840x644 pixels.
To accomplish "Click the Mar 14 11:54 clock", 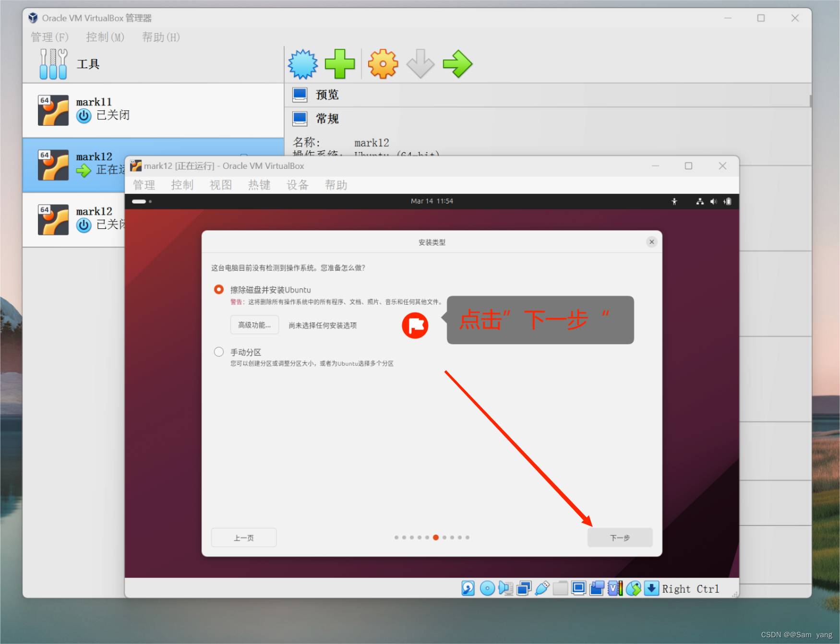I will pyautogui.click(x=432, y=202).
